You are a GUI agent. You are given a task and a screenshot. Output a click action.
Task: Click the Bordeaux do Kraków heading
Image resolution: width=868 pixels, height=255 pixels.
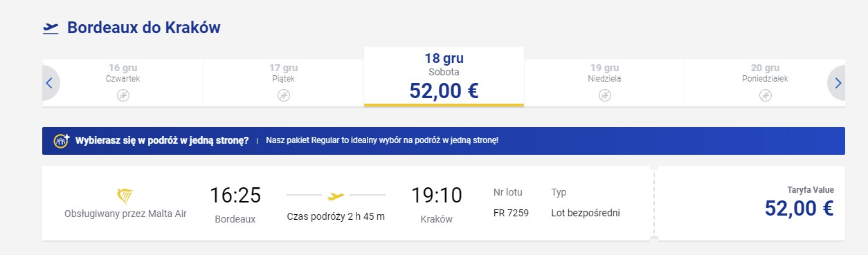click(x=144, y=28)
